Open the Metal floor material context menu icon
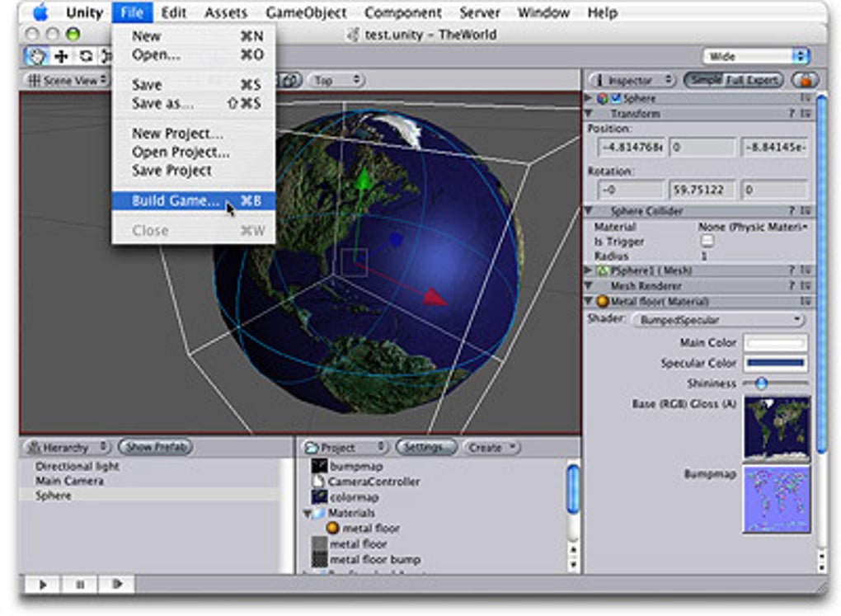This screenshot has width=841, height=616. pos(805,302)
